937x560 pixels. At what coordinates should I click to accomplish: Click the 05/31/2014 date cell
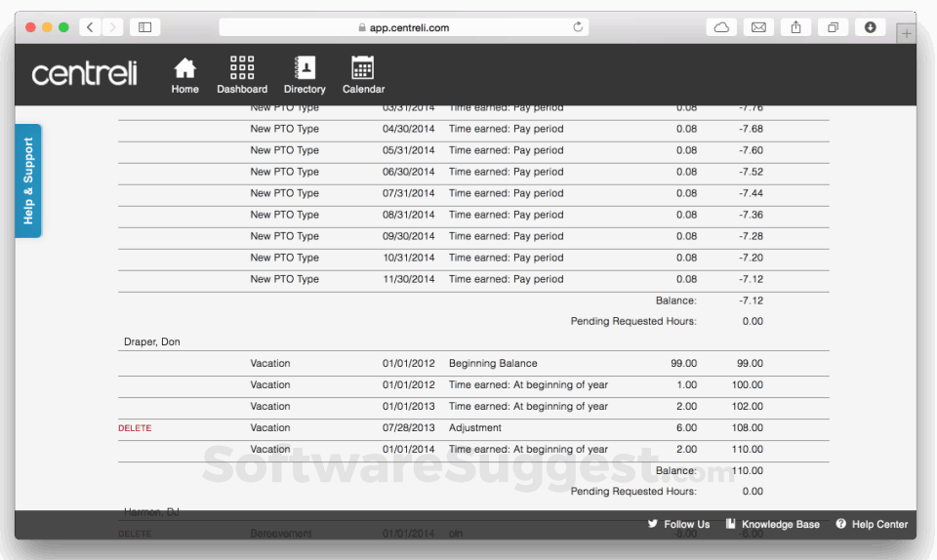[x=409, y=150]
